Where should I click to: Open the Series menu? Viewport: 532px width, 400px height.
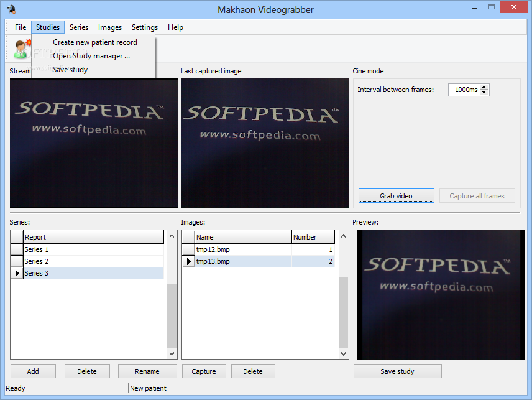[x=79, y=27]
